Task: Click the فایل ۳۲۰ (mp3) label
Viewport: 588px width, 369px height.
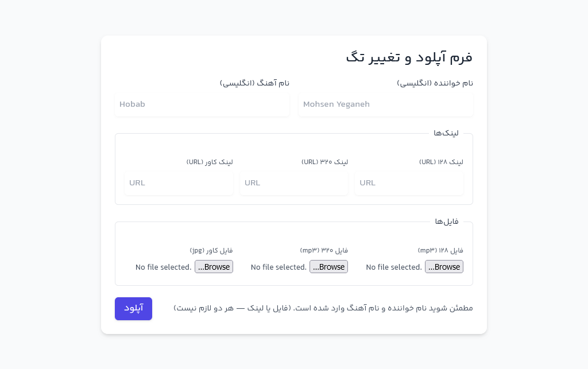Action: tap(324, 250)
